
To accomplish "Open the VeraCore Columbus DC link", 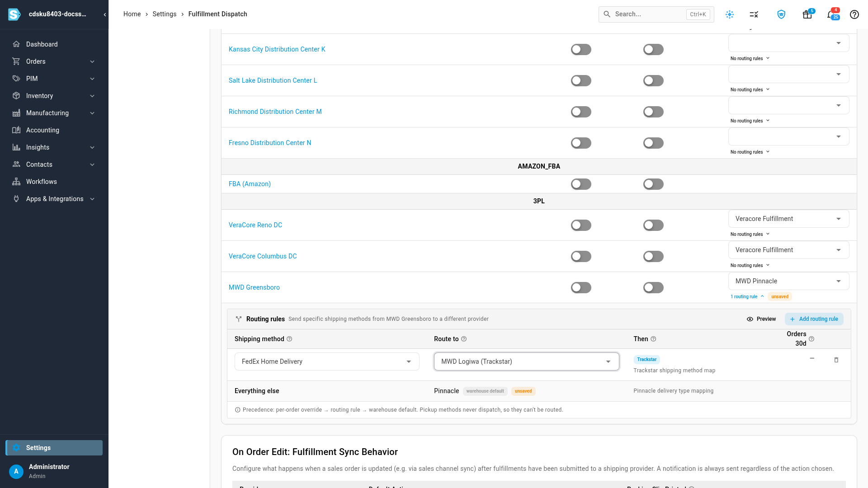I will point(263,256).
